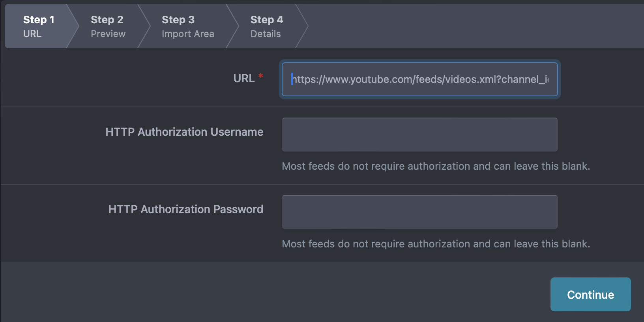The width and height of the screenshot is (644, 322).
Task: Click the empty footer bar left of Continue
Action: (275, 292)
